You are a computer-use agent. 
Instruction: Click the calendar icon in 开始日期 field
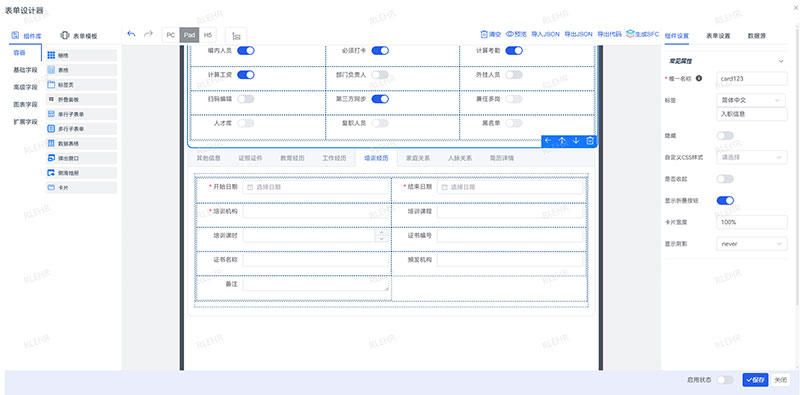click(x=250, y=187)
